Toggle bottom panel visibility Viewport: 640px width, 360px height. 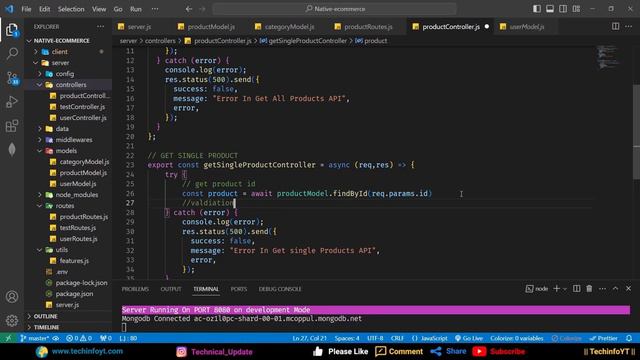click(x=550, y=9)
